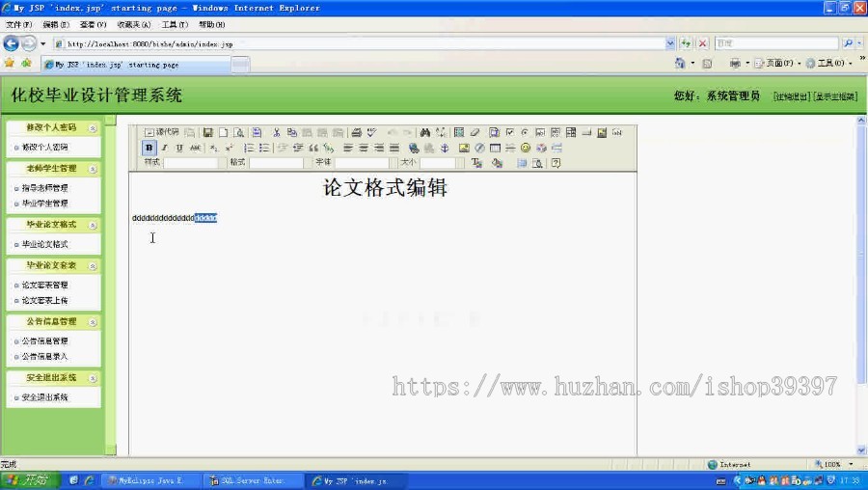Collapse the 毕业论文格式 sidebar section
This screenshot has height=490, width=868.
click(93, 225)
